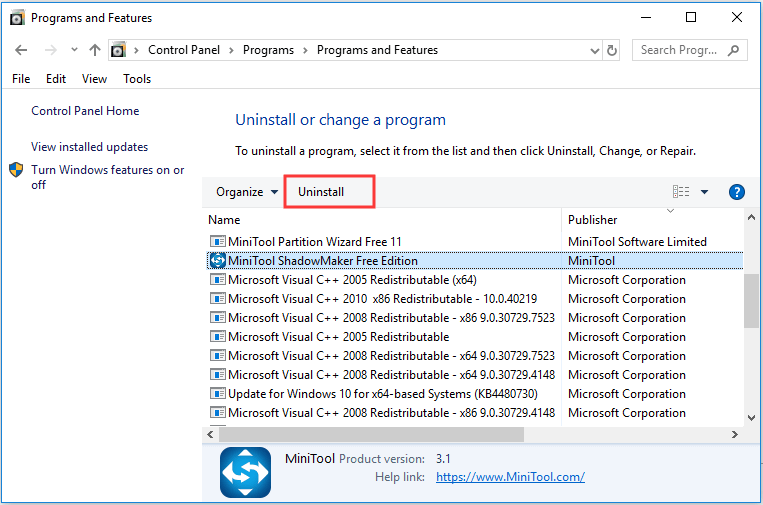Click the horizontal scrollbar right arrow
This screenshot has width=763, height=505.
[x=735, y=434]
